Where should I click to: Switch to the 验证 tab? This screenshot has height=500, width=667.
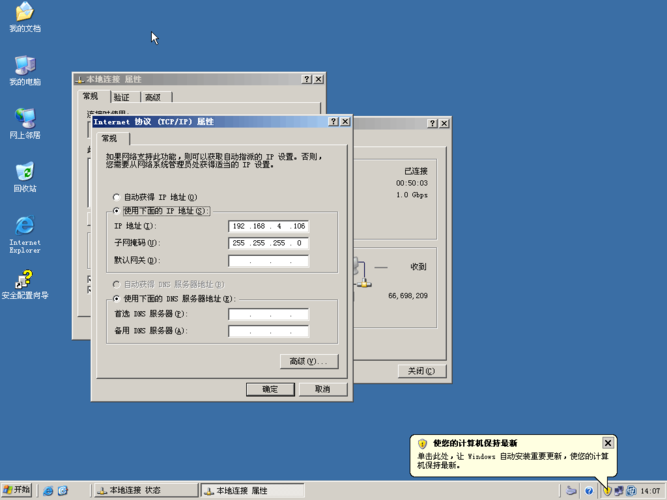click(121, 97)
